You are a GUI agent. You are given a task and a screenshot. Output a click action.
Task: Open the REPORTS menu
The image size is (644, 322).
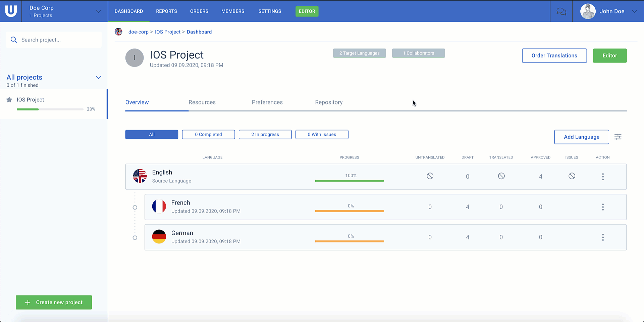coord(166,11)
